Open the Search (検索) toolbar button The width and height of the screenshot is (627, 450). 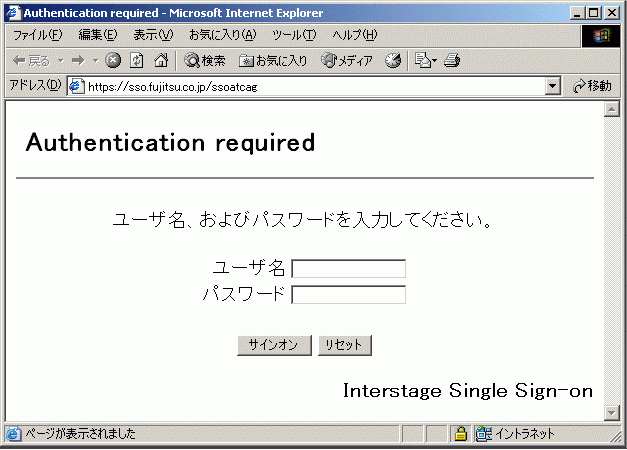click(x=204, y=61)
